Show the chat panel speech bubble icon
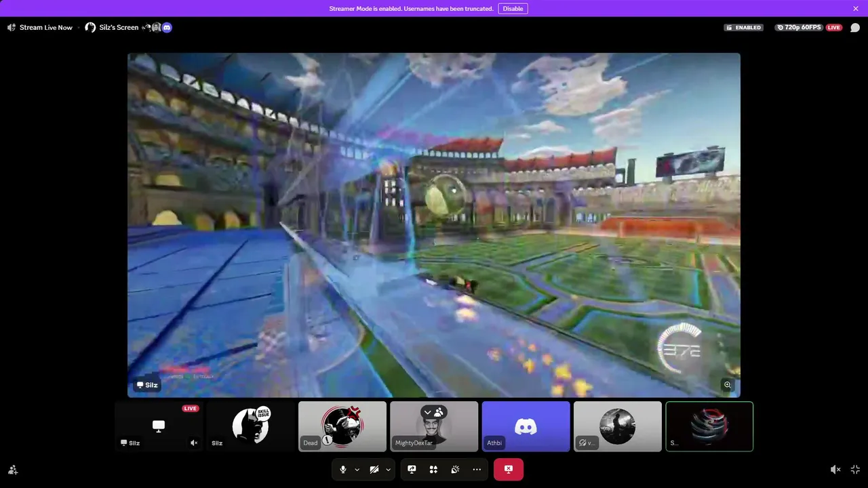The height and width of the screenshot is (488, 868). click(855, 28)
